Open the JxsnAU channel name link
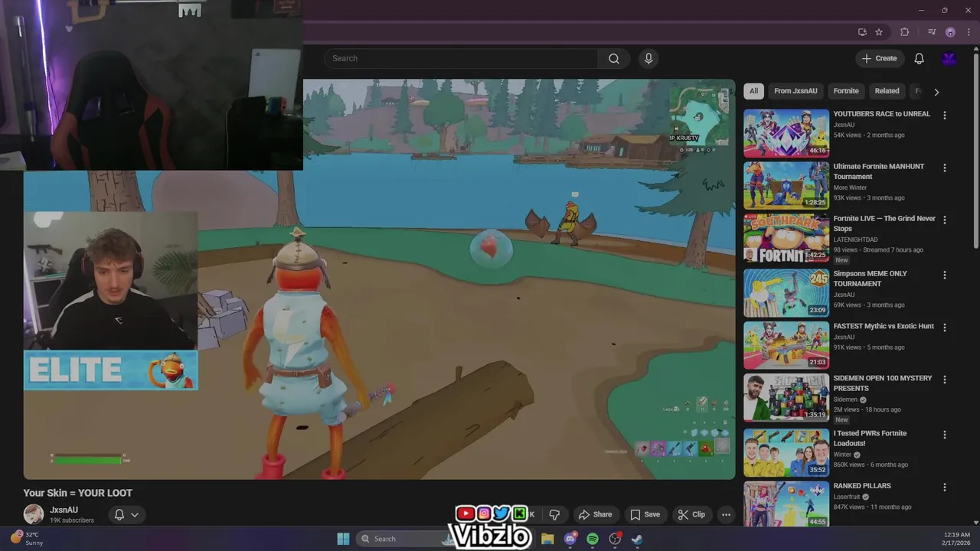The height and width of the screenshot is (551, 980). tap(64, 510)
